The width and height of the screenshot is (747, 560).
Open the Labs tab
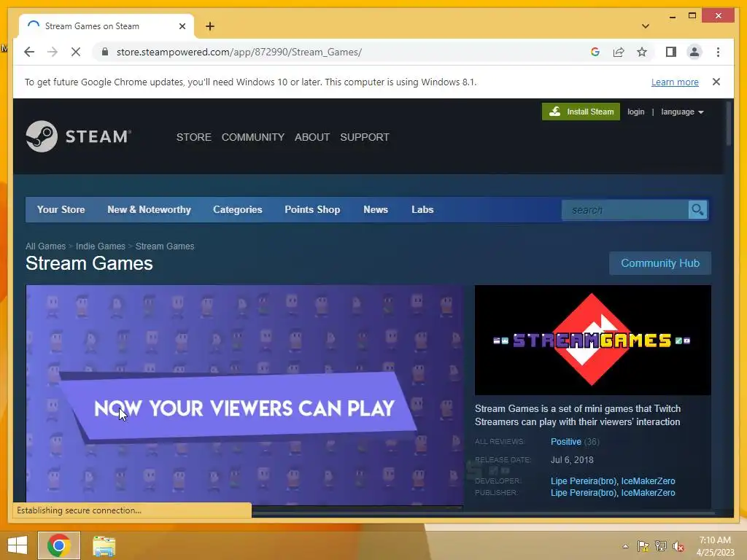pyautogui.click(x=422, y=209)
